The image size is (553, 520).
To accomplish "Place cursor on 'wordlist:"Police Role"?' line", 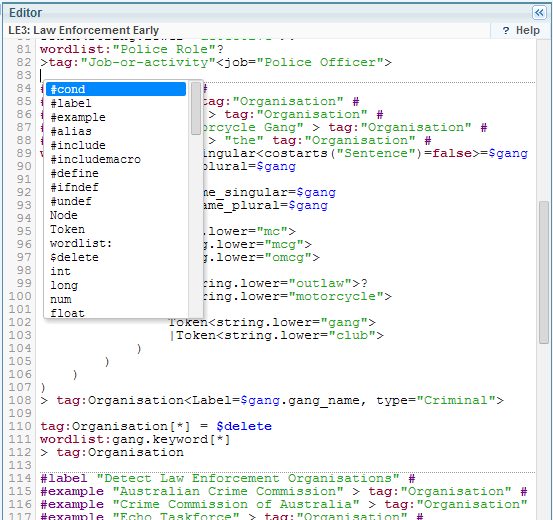I will (x=132, y=49).
